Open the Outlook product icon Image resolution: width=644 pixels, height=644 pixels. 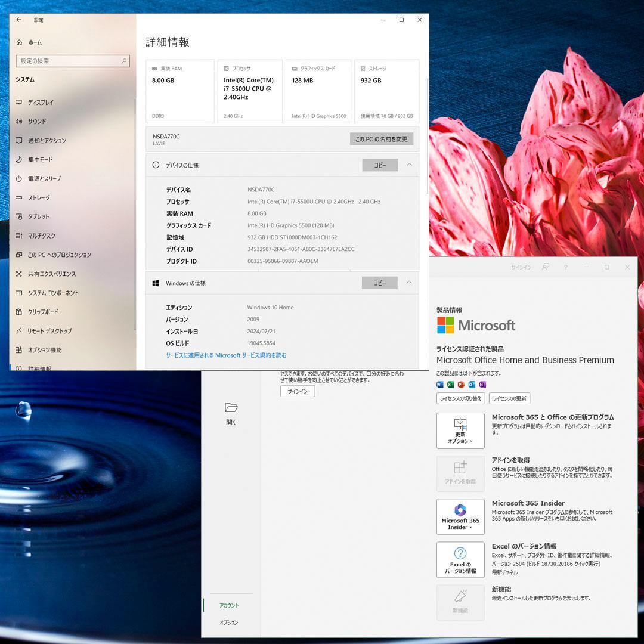pos(471,385)
